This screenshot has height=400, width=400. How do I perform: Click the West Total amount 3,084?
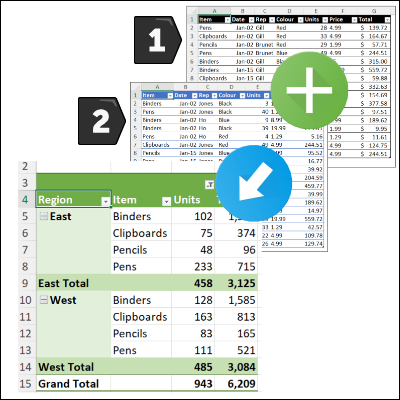(242, 367)
